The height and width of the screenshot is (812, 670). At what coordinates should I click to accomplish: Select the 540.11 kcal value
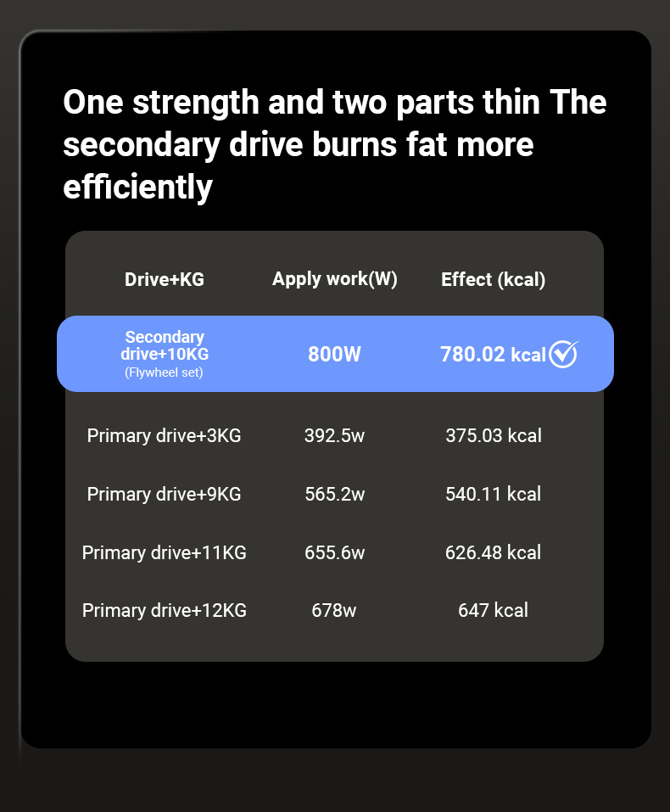(493, 494)
